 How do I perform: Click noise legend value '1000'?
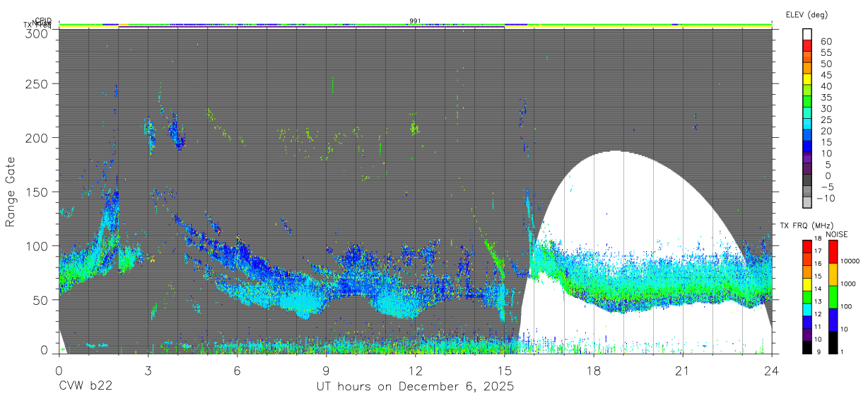tap(849, 284)
